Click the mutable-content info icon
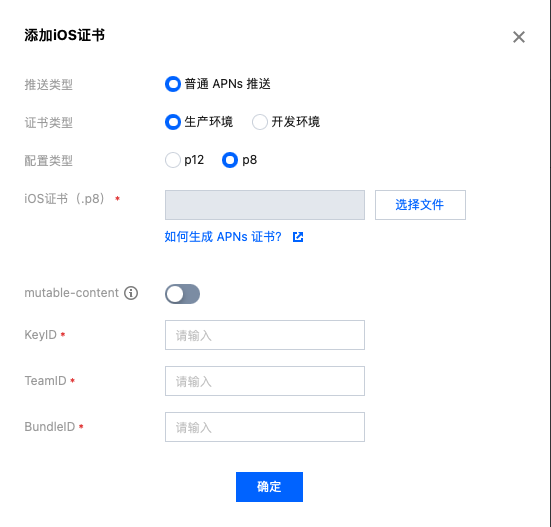Screen dimensions: 551x527 pos(131,293)
